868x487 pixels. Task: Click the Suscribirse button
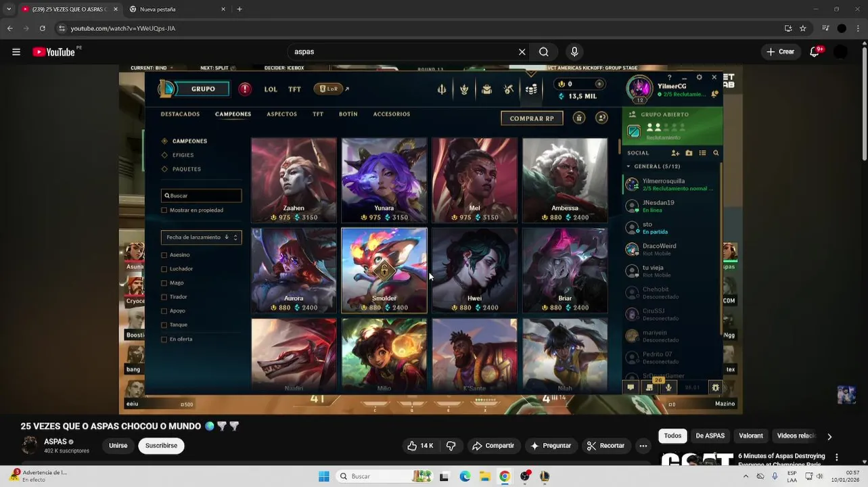click(161, 446)
